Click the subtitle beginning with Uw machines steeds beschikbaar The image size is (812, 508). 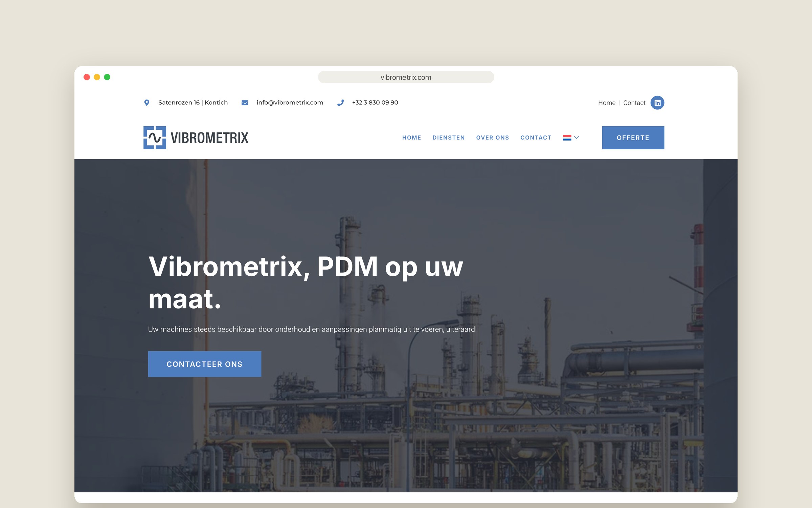click(312, 329)
